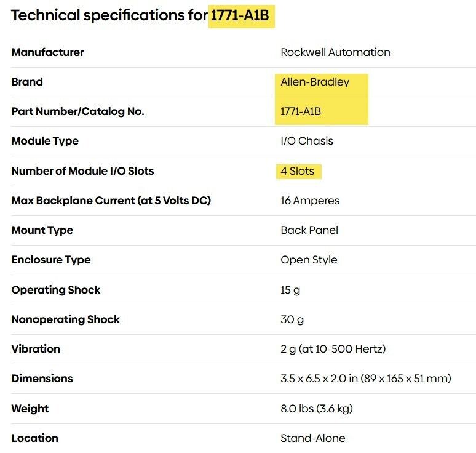
Task: Click the 30 g nonoperating shock value
Action: click(x=292, y=319)
